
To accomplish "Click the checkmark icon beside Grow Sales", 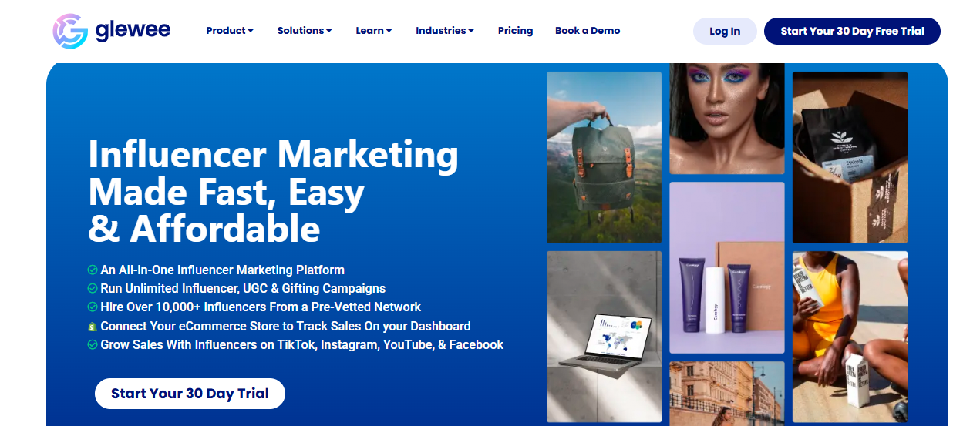I will pyautogui.click(x=93, y=345).
